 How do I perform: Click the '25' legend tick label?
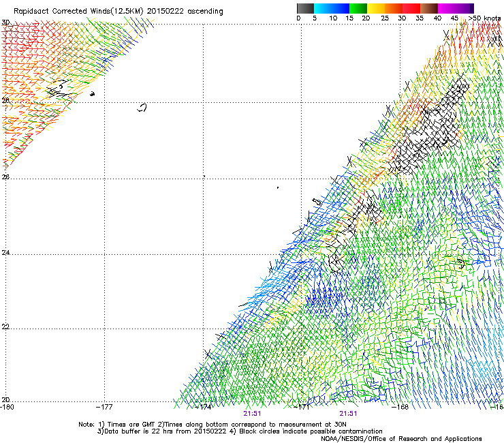[x=385, y=18]
